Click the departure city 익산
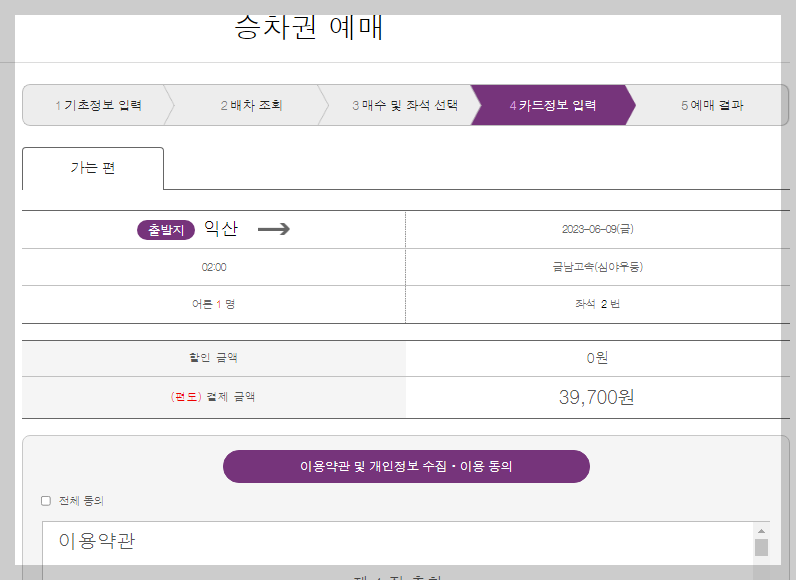796x580 pixels. 221,229
